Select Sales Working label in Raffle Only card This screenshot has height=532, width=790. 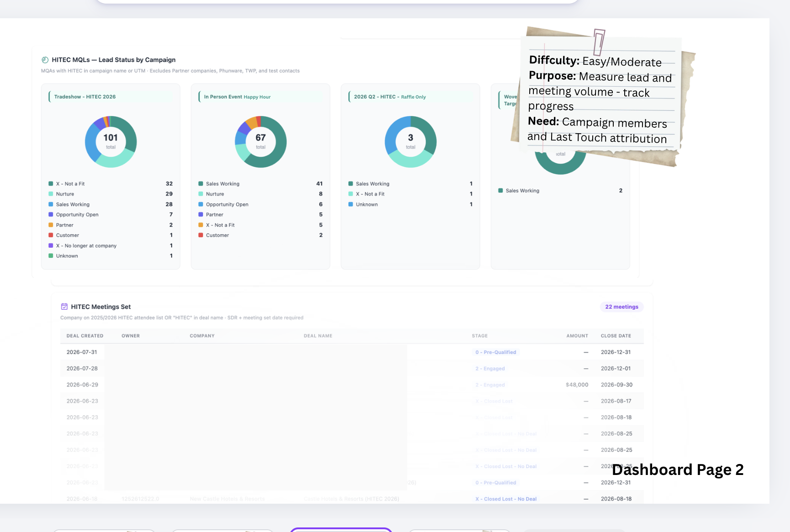click(x=373, y=184)
